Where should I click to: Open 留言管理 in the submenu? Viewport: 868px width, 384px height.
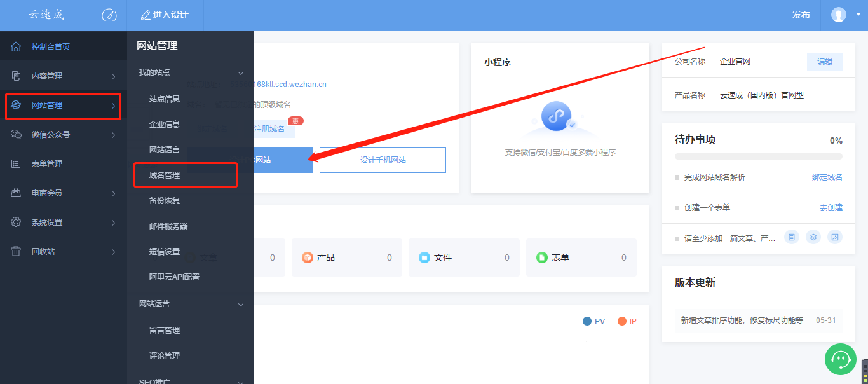coord(165,330)
